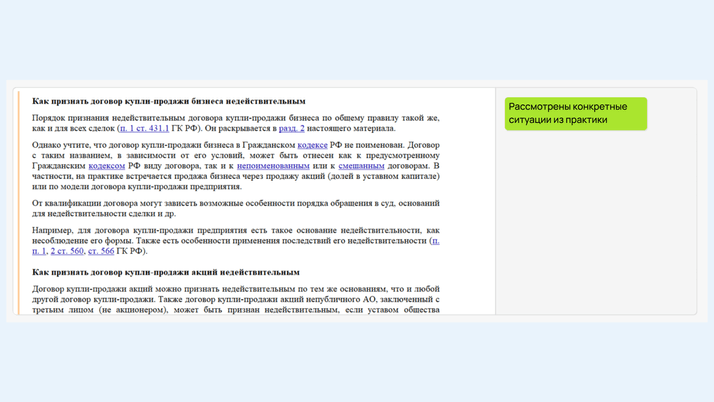Viewport: 714px width, 402px height.
Task: Click the кодексе hyperlink
Action: (x=312, y=145)
